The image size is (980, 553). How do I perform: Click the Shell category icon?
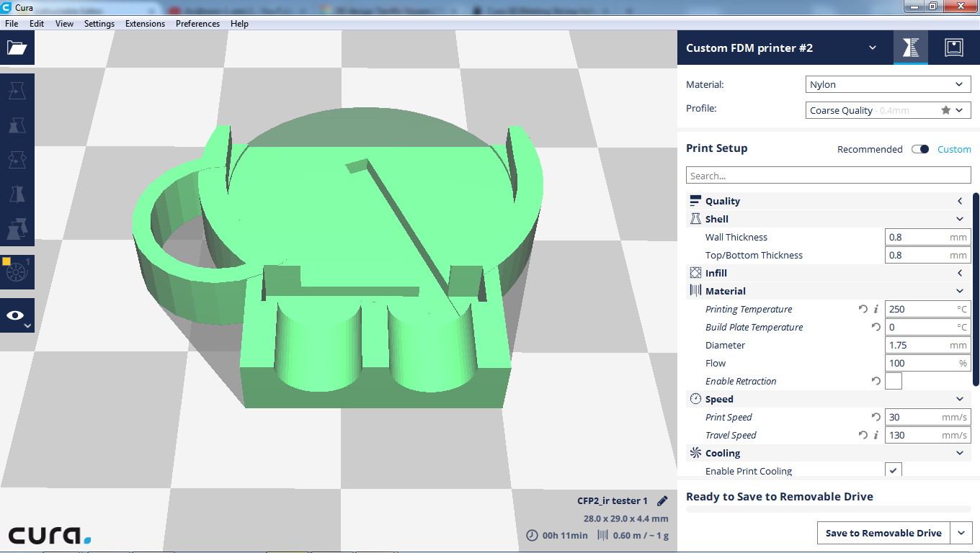[x=695, y=219]
